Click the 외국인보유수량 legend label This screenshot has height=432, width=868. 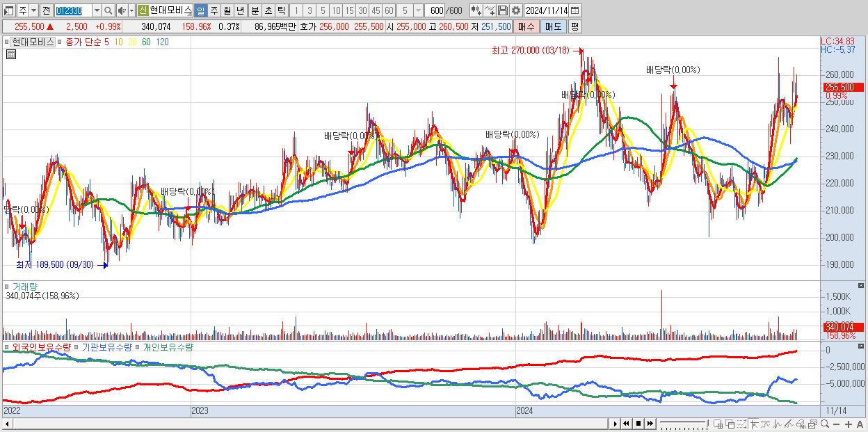coord(41,346)
